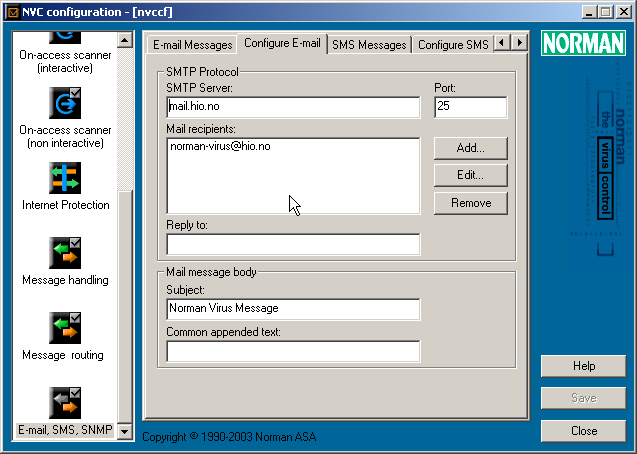Minimize the NVC configuration window
Screen dimensions: 637x454
coord(589,12)
